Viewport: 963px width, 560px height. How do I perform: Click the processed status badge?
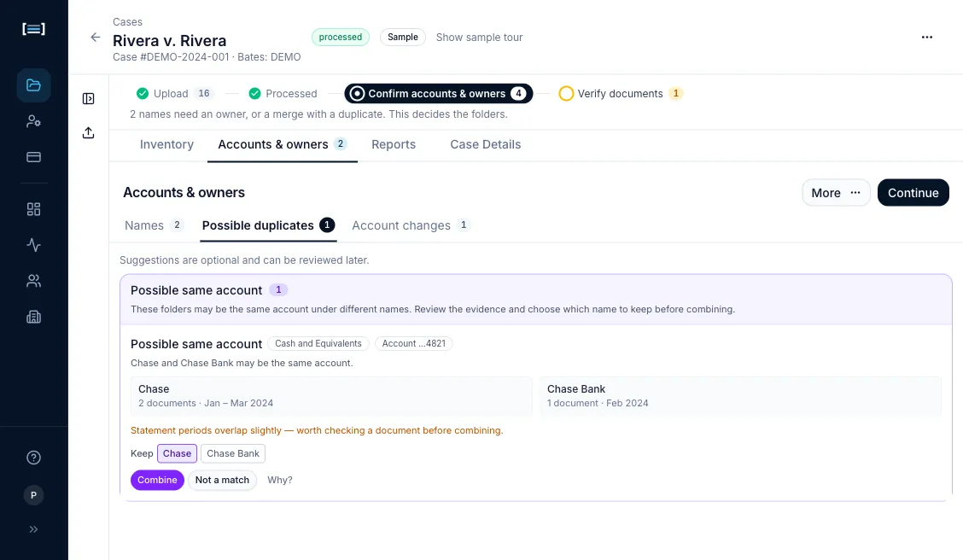coord(341,37)
